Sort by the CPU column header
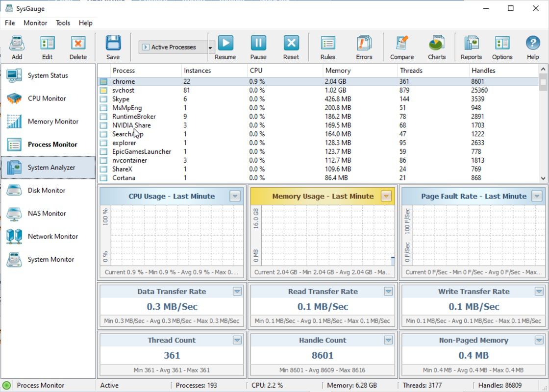Viewport: 549px width, 392px height. tap(285, 71)
